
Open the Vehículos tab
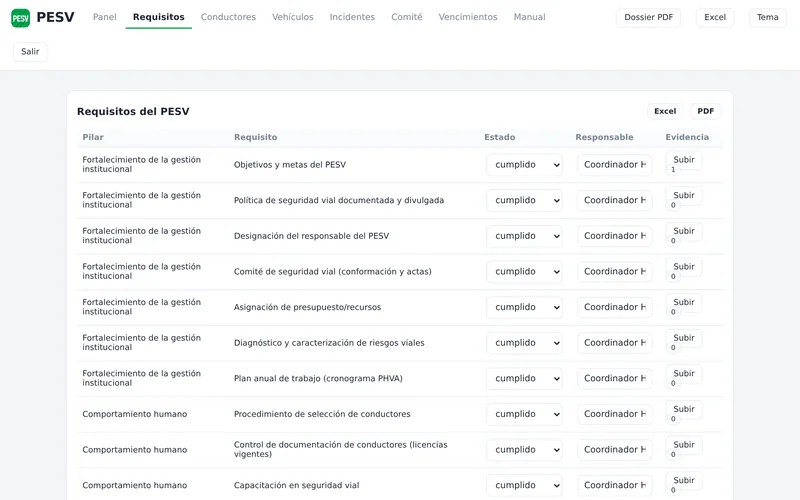click(293, 17)
